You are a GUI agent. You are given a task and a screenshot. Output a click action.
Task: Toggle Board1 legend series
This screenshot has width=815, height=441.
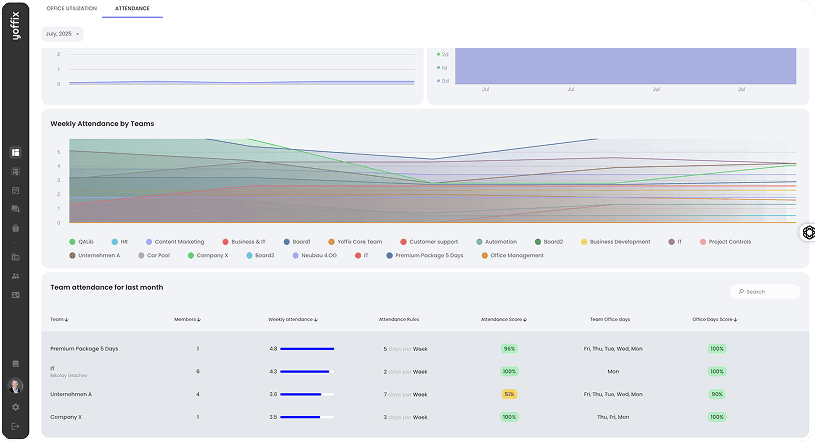[297, 242]
